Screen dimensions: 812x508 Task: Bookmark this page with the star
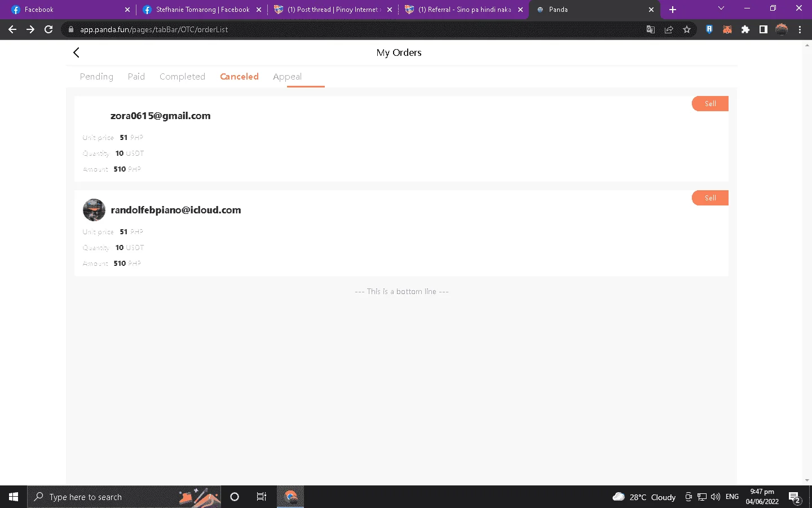pos(687,29)
